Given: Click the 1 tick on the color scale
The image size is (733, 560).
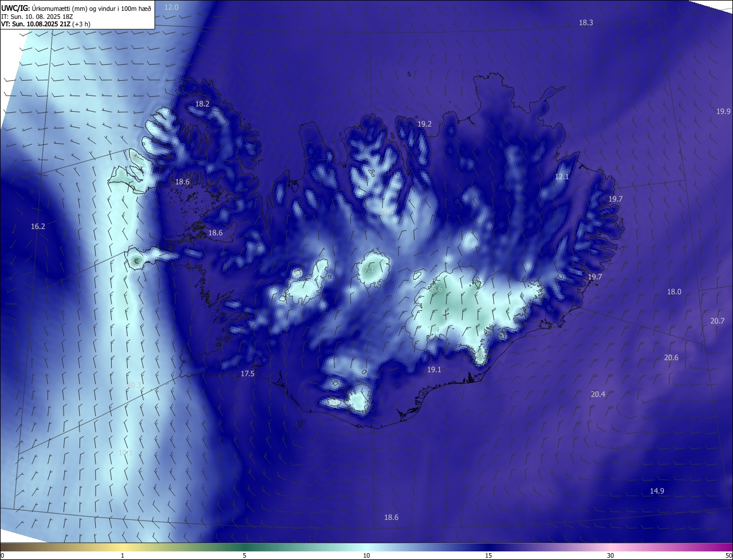Looking at the screenshot, I should click(123, 555).
